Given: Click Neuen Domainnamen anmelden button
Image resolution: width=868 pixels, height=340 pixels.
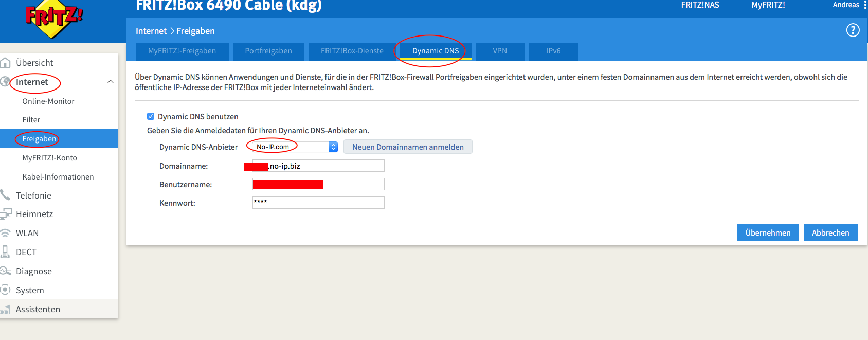Looking at the screenshot, I should [408, 147].
